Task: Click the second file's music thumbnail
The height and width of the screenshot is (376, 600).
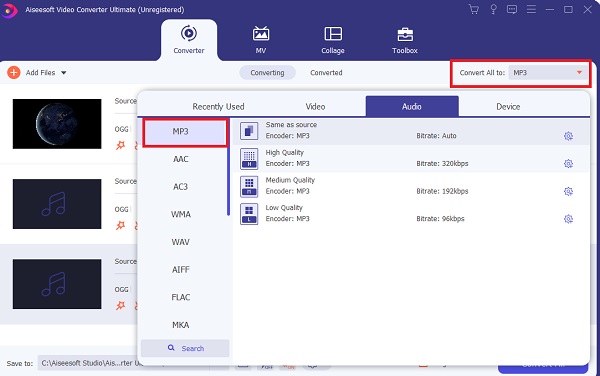Action: pos(57,204)
